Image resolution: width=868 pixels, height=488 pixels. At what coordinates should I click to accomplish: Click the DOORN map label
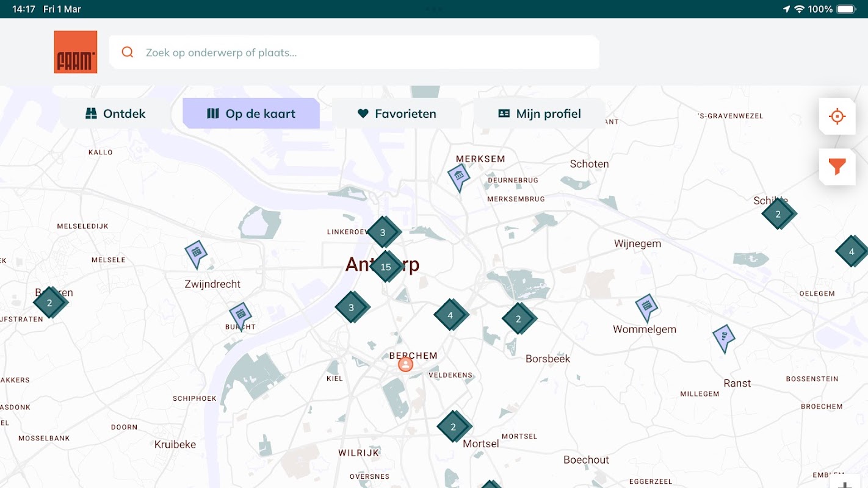click(125, 428)
